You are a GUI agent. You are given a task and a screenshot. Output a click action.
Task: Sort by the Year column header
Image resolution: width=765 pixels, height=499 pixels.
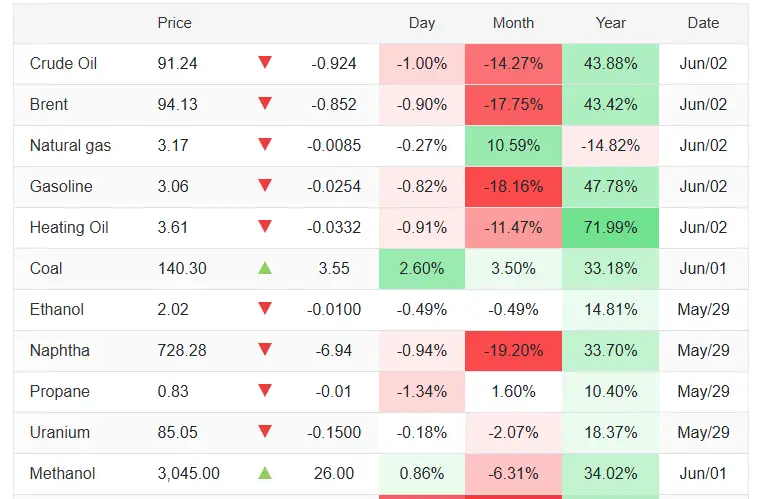point(610,23)
